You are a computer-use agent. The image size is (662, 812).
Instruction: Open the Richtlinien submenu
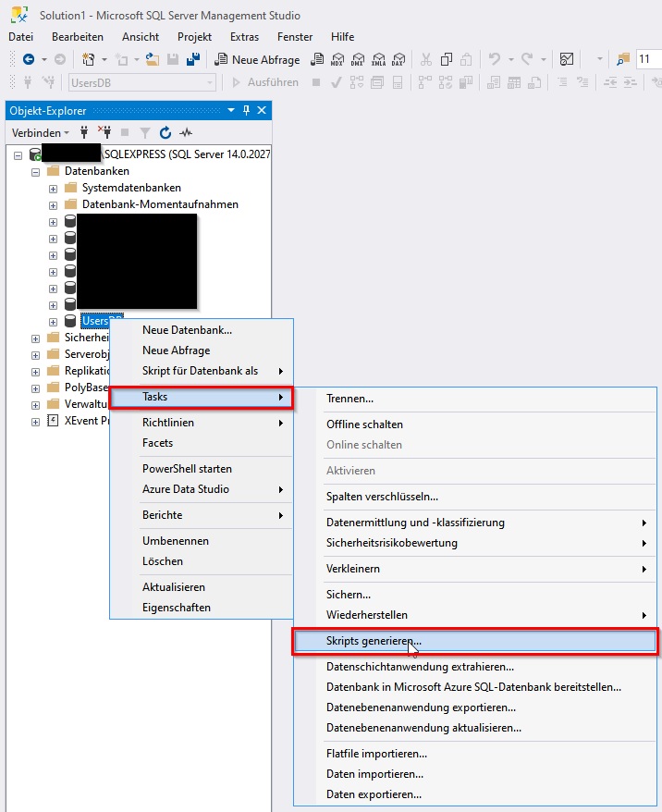[202, 423]
